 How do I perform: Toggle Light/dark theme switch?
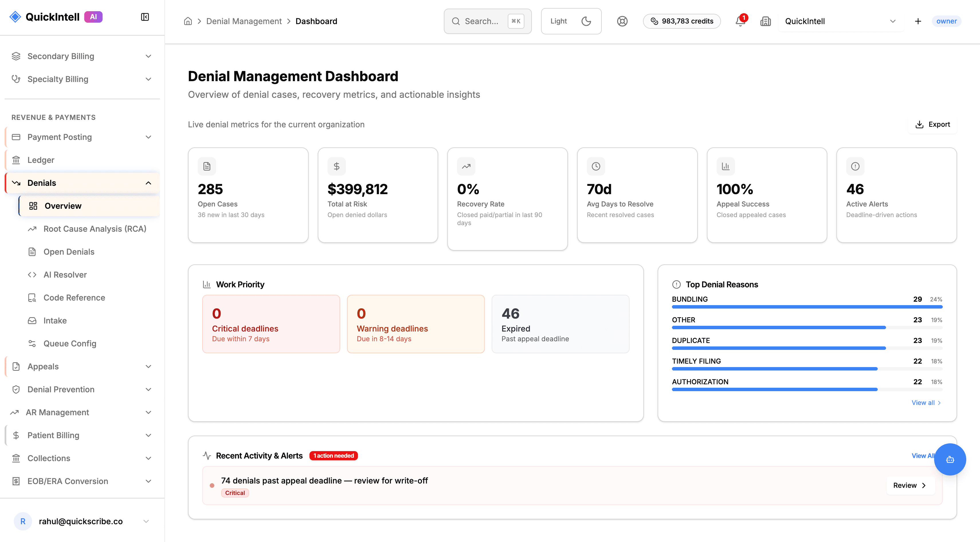pyautogui.click(x=571, y=21)
